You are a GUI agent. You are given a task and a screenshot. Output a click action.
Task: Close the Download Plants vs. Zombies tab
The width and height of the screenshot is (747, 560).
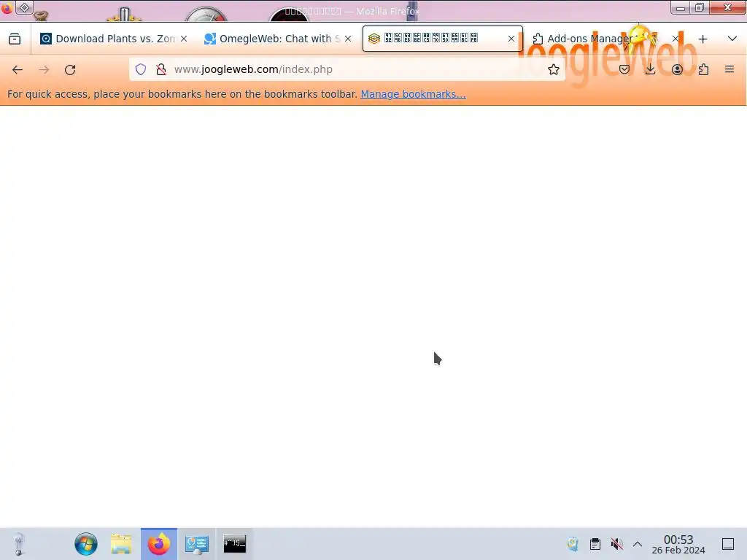pos(184,39)
